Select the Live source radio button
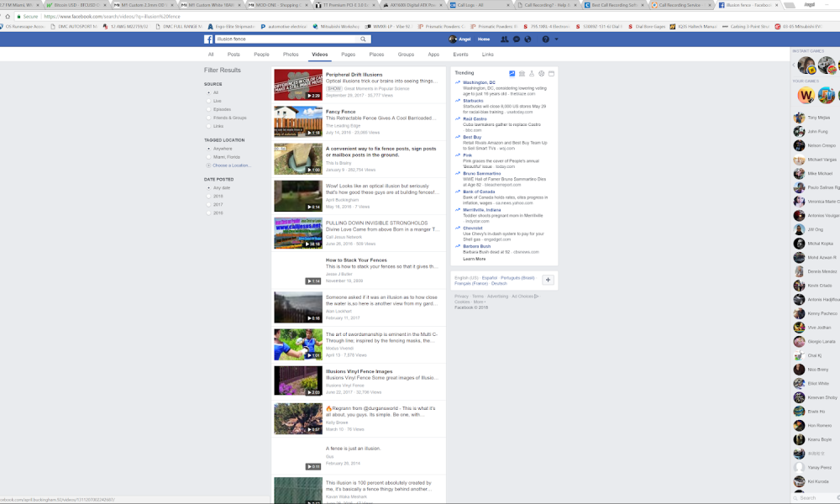 click(209, 101)
